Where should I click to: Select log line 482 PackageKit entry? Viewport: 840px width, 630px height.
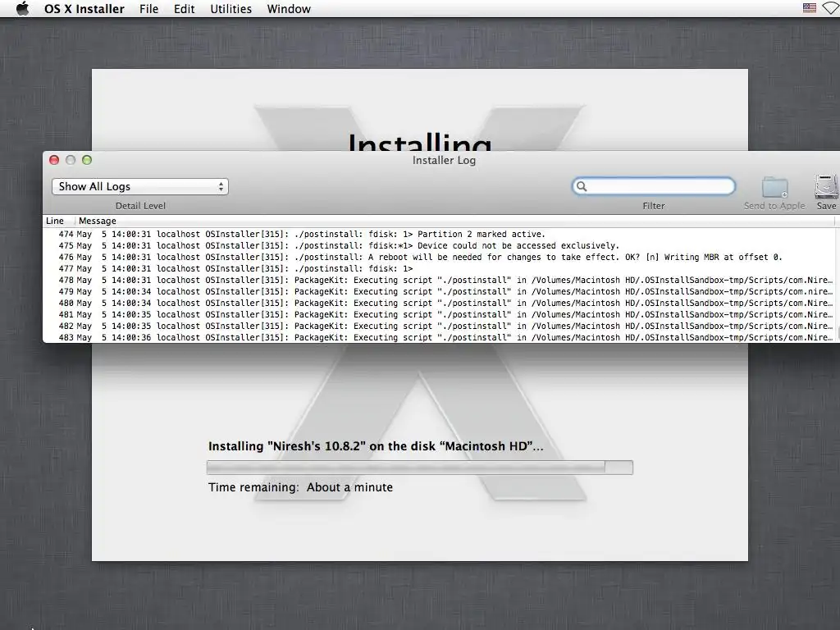click(440, 326)
